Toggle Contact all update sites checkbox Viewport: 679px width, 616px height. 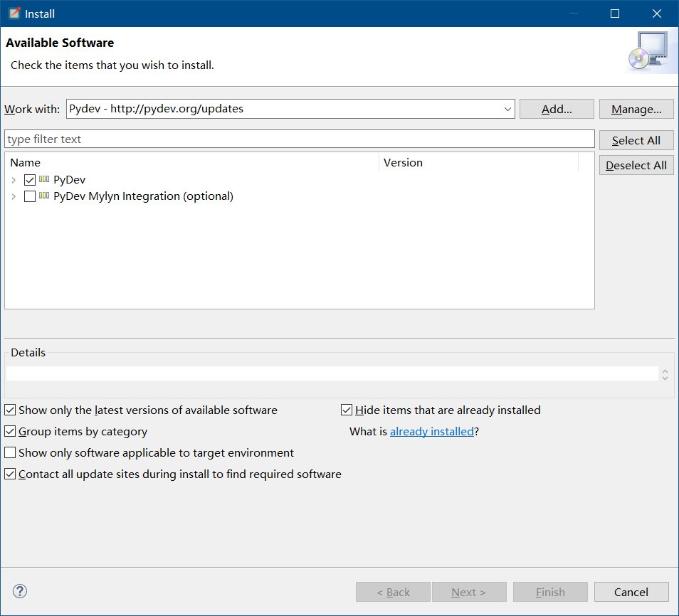pos(10,474)
